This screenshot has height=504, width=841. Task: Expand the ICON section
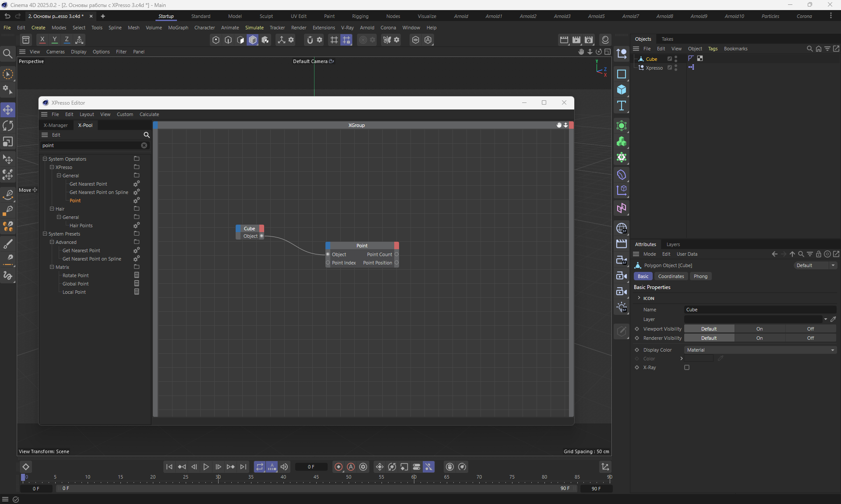[x=639, y=298]
